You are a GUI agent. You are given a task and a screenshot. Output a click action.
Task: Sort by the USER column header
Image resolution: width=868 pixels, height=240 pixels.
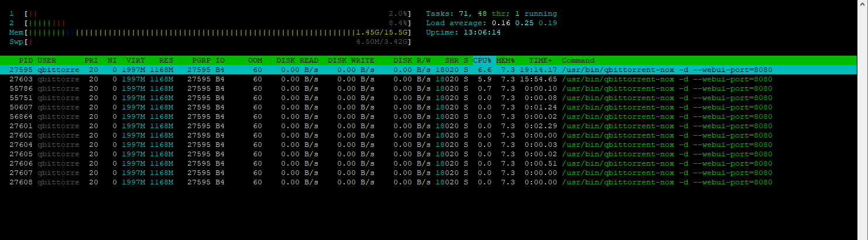(47, 60)
